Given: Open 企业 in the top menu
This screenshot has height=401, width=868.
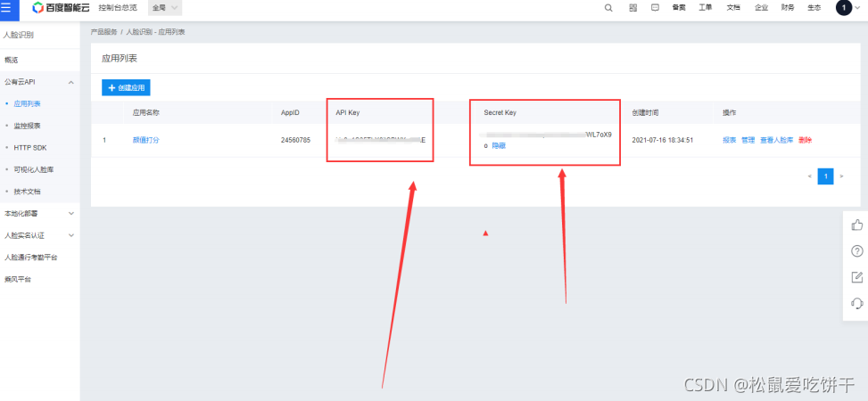Looking at the screenshot, I should [x=761, y=8].
